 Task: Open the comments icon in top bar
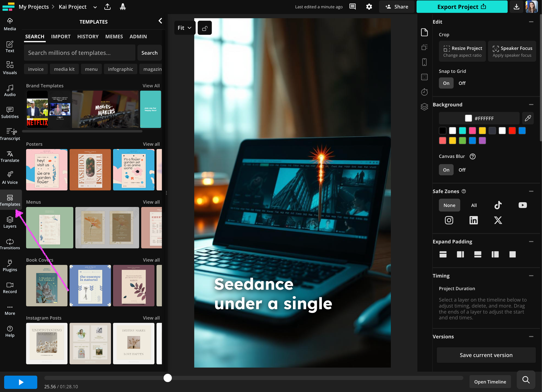352,7
